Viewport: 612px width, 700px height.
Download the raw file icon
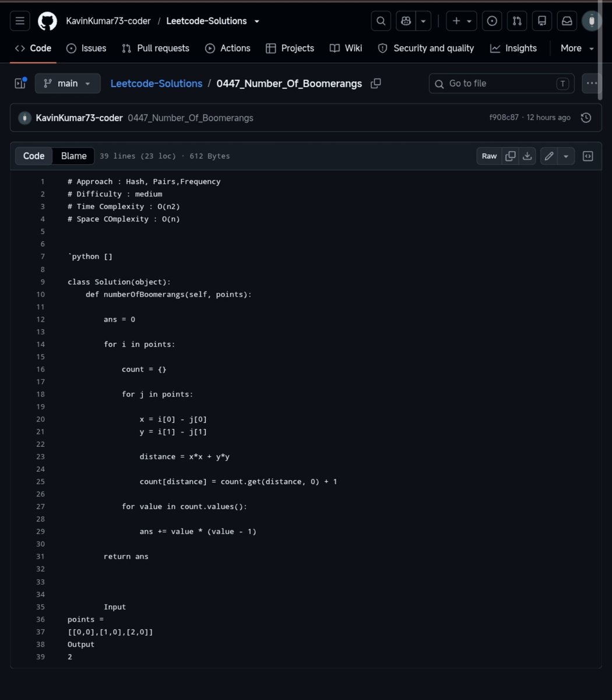point(527,156)
